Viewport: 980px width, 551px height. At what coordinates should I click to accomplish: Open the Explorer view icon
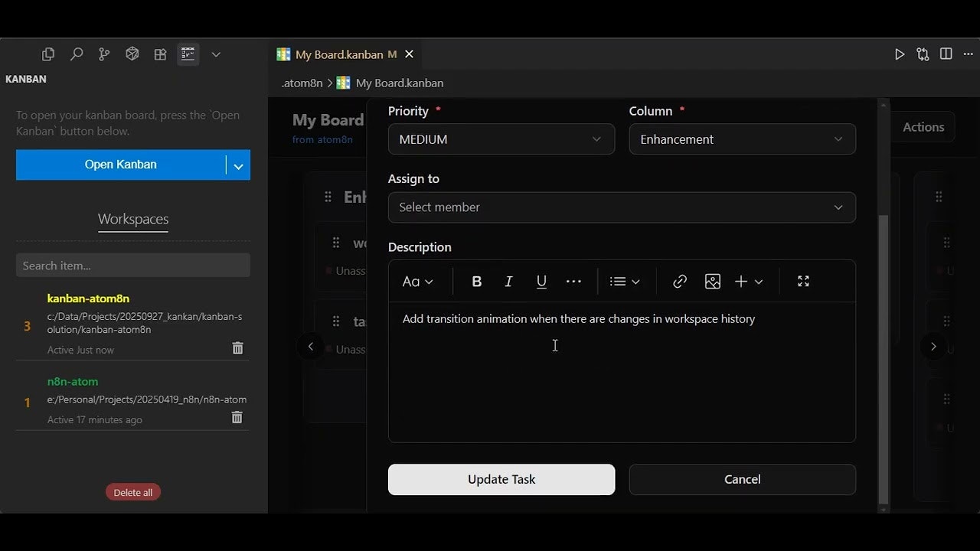pos(48,54)
